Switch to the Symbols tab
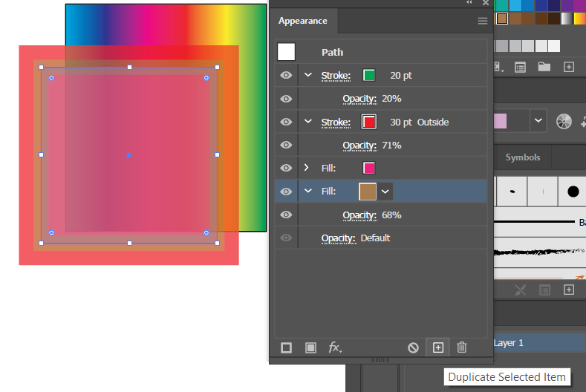This screenshot has height=392, width=586. point(523,157)
